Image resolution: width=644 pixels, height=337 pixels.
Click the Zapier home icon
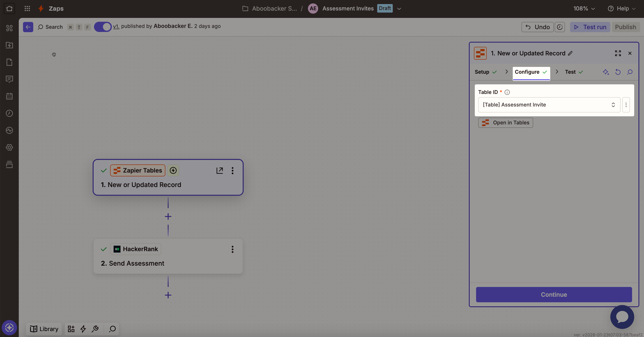pyautogui.click(x=9, y=9)
